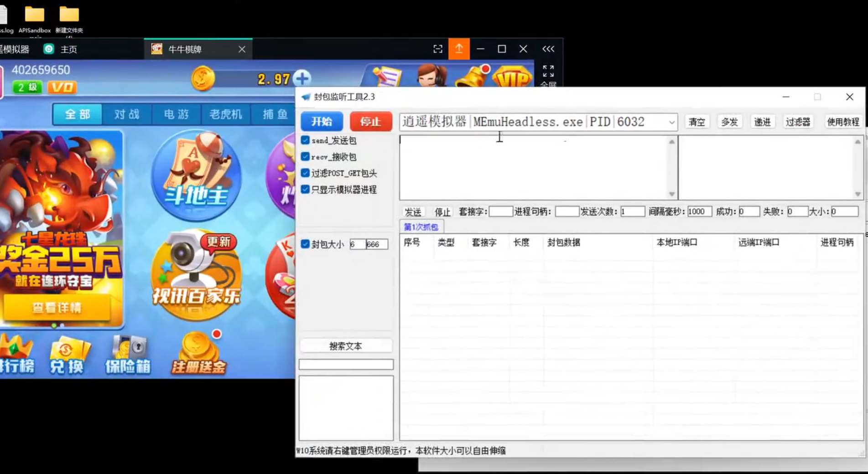Click the 多发 multi-send button
This screenshot has height=474, width=868.
click(729, 122)
